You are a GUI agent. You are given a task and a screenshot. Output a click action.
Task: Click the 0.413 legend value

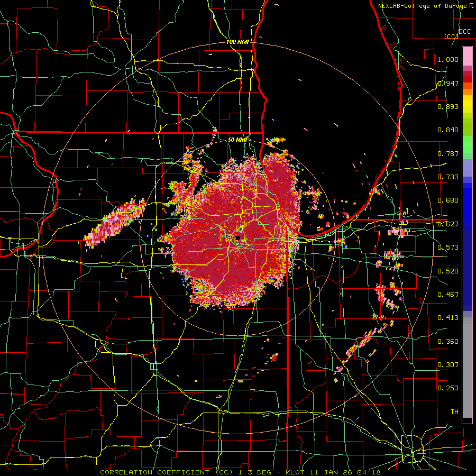click(x=448, y=318)
